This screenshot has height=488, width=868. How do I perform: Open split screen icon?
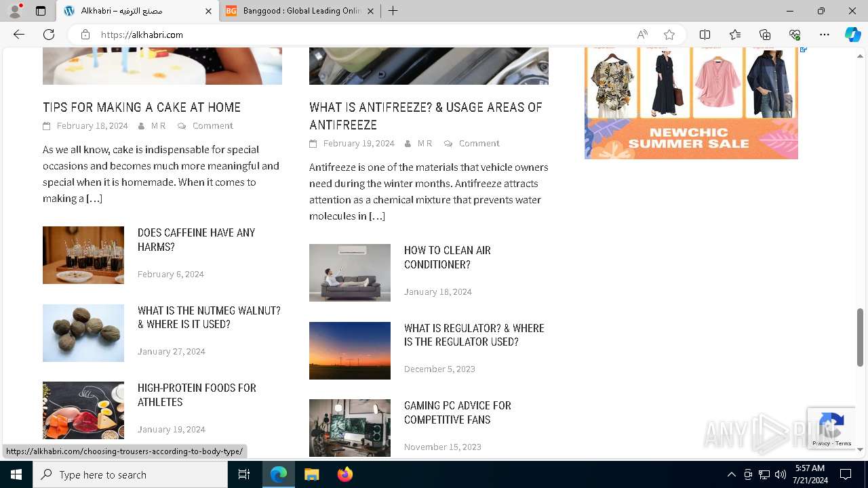[705, 35]
